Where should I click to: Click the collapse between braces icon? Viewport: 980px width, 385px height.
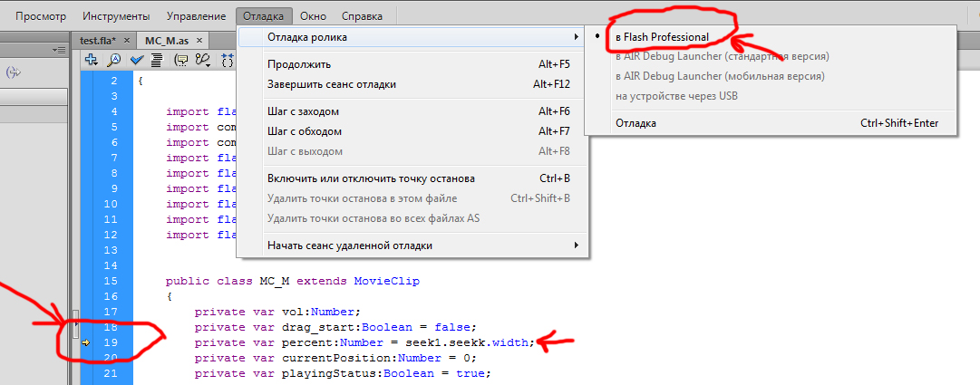click(x=227, y=60)
